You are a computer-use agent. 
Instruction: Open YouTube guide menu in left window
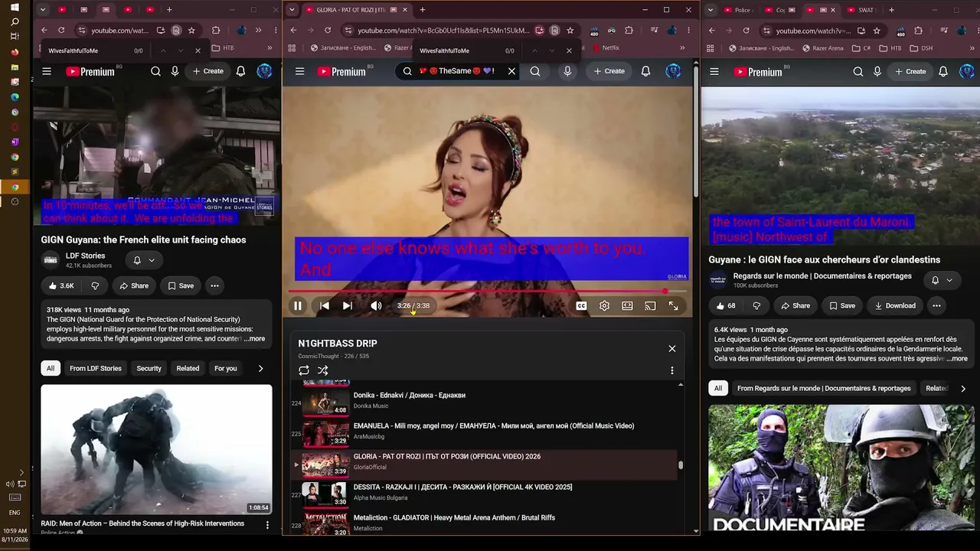[47, 71]
